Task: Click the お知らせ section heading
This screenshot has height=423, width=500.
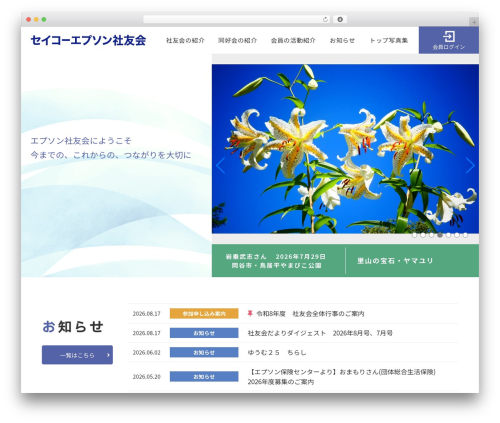Action: click(x=73, y=327)
